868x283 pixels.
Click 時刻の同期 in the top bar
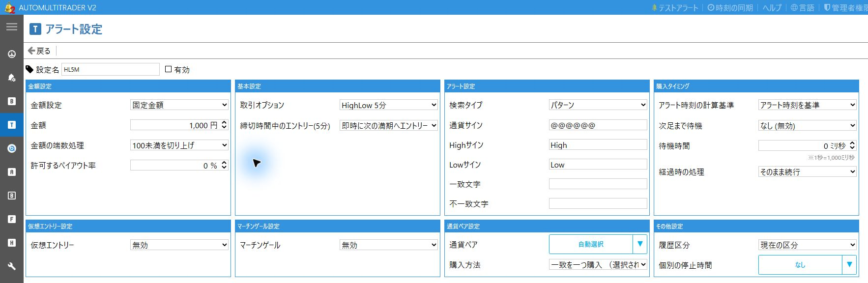730,8
